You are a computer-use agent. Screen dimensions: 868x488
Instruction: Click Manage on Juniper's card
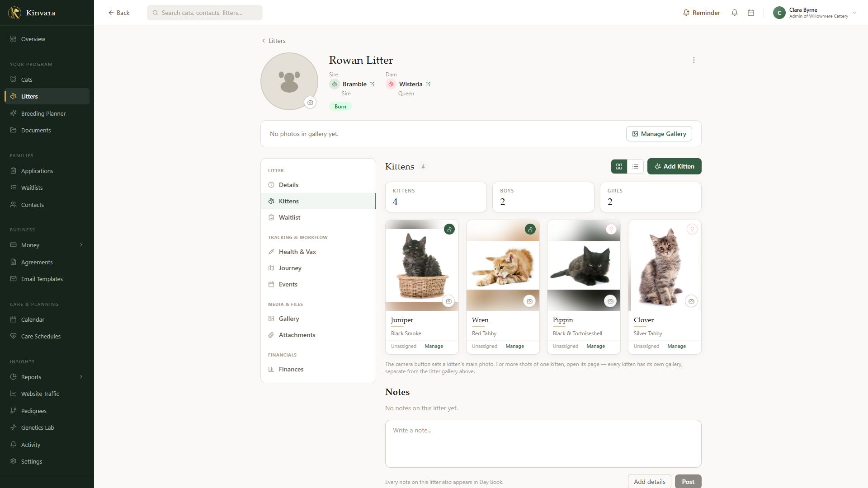[x=434, y=346]
